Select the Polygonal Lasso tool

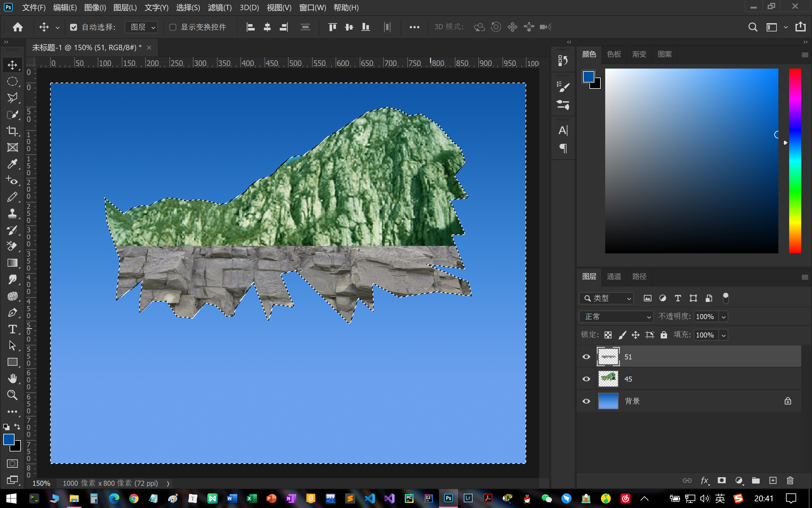(x=12, y=98)
